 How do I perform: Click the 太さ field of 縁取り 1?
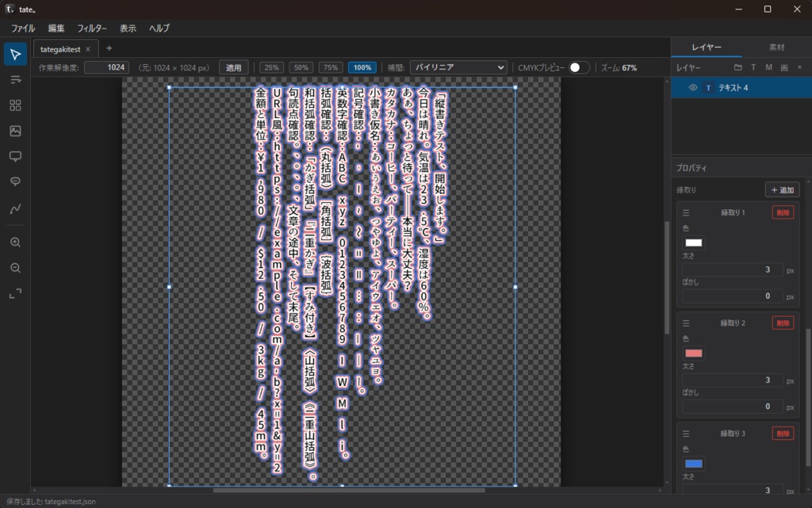[x=732, y=269]
